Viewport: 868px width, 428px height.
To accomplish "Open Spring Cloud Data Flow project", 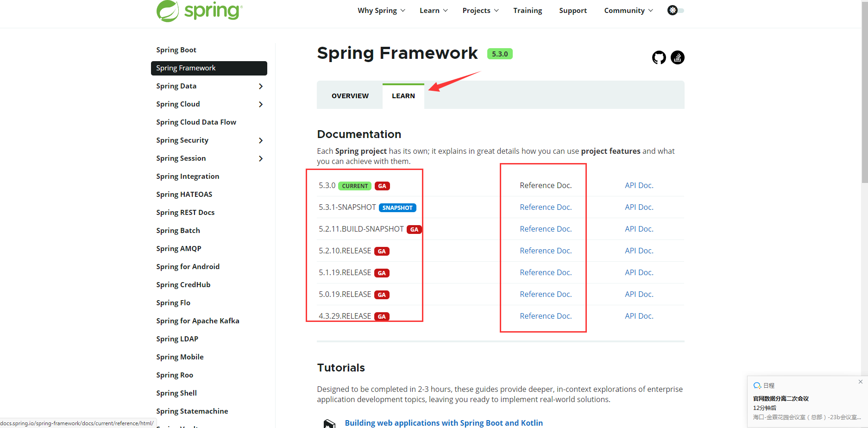I will (196, 122).
